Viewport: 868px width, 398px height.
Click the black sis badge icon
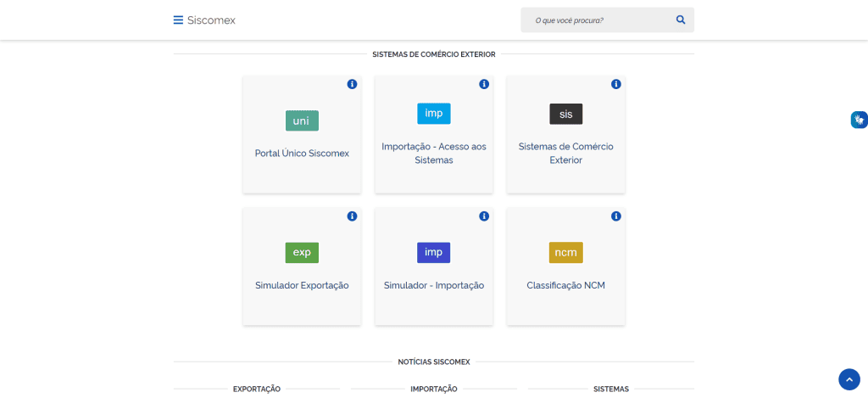tap(565, 115)
